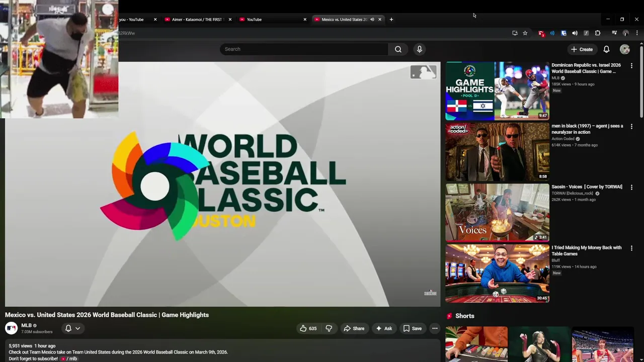Click the Ask button
644x362 pixels.
click(x=383, y=328)
